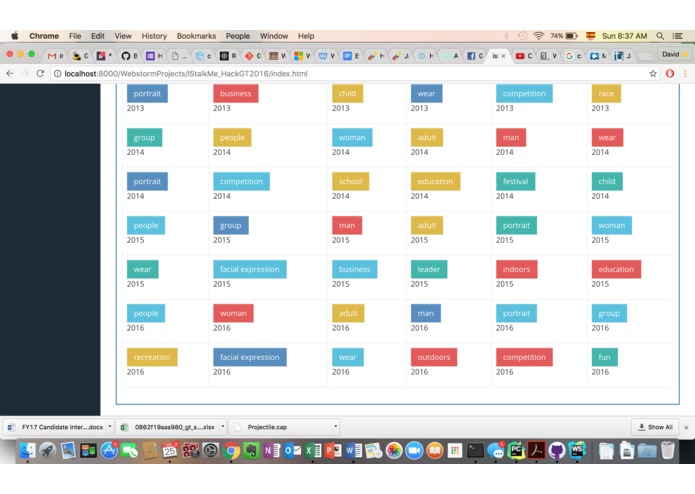Open the Spanish flag input source menu

[590, 36]
